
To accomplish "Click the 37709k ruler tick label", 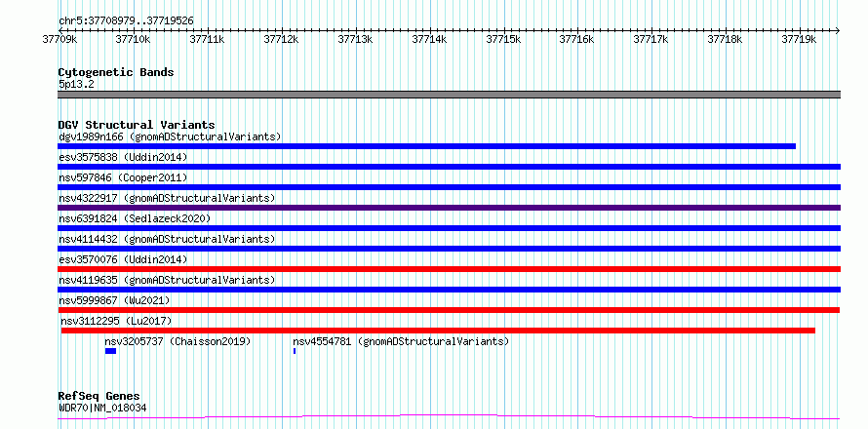I will pos(59,39).
